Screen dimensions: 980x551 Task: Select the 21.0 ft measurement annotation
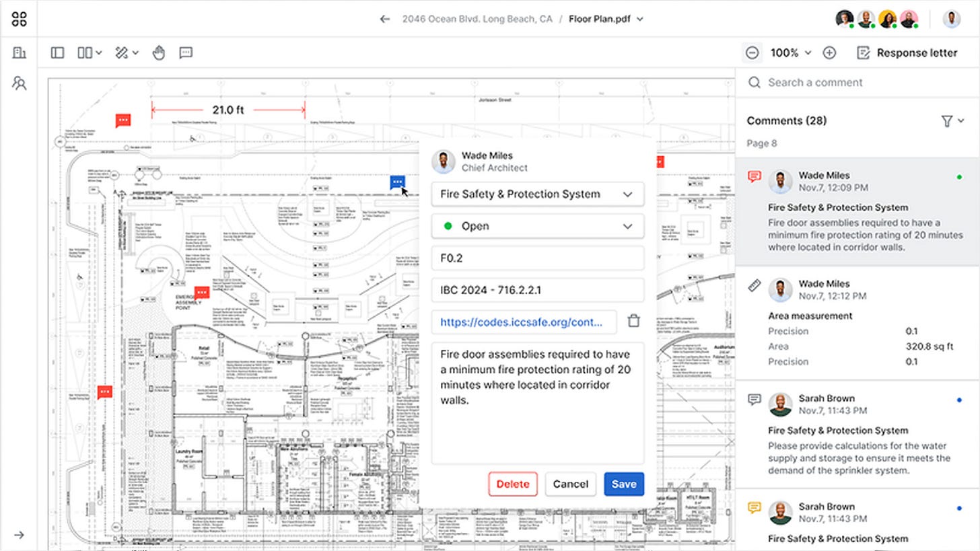(228, 110)
